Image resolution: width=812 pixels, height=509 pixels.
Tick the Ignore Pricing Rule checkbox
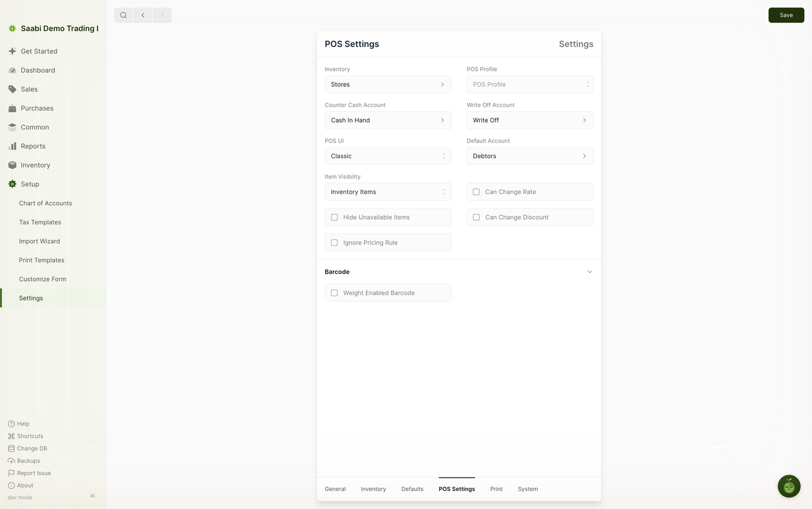coord(334,243)
